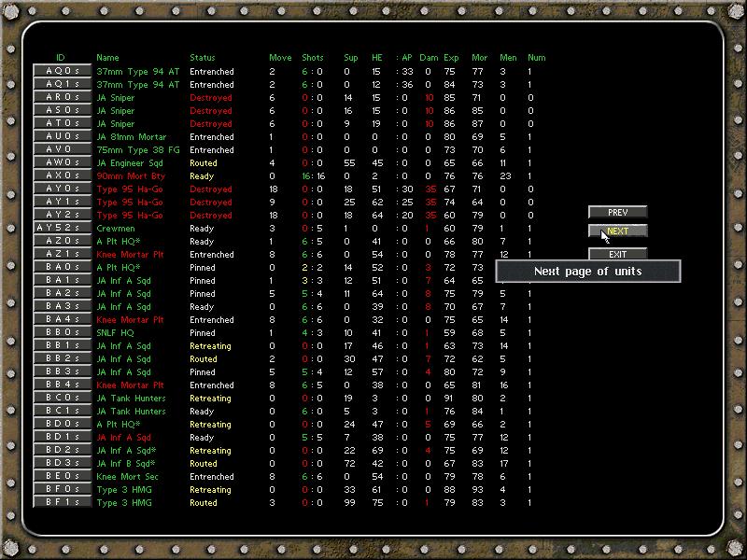Click the name 'Knee Mort Sec'
The height and width of the screenshot is (560, 747).
click(x=127, y=477)
